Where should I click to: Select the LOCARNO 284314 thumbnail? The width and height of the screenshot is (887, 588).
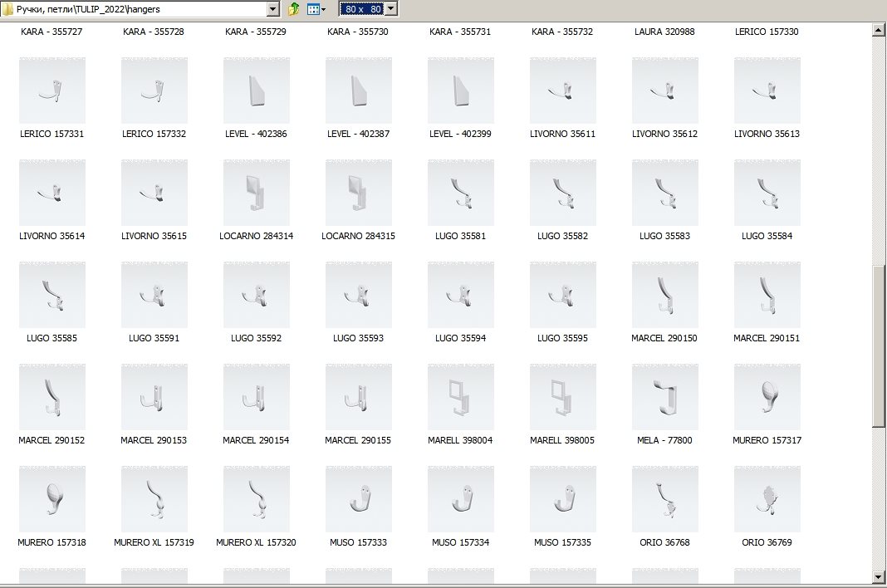(257, 193)
